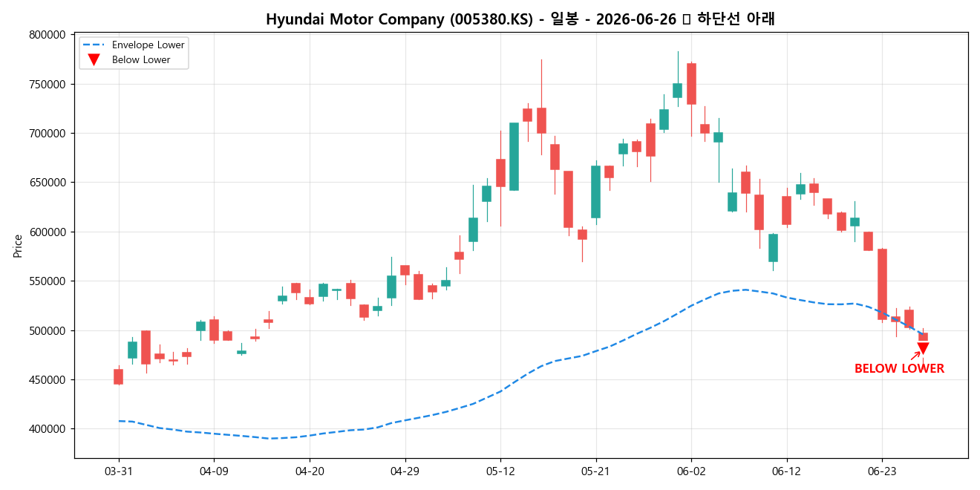Viewport: 980px width, 490px height.
Task: Click the 06-23 date label
Action: [882, 471]
